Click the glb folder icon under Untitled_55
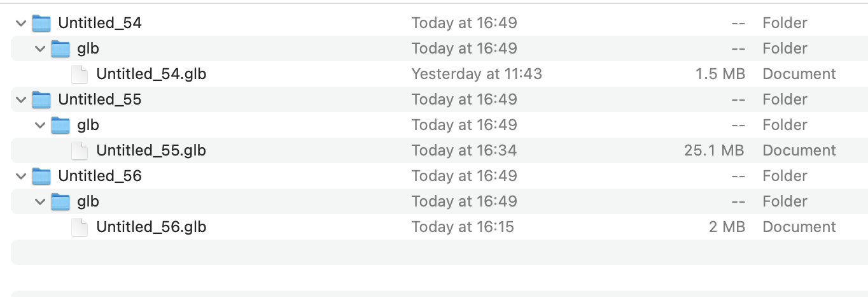The width and height of the screenshot is (868, 297). (60, 126)
